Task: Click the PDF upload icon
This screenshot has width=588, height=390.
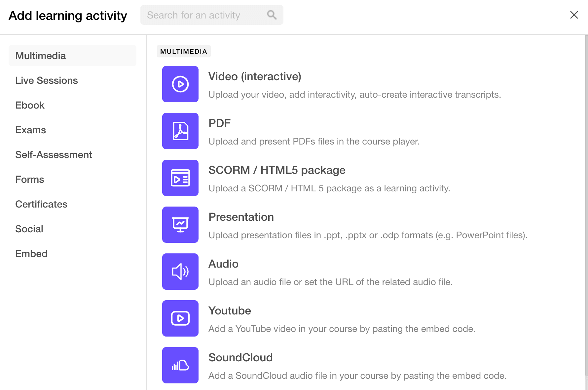Action: point(180,131)
